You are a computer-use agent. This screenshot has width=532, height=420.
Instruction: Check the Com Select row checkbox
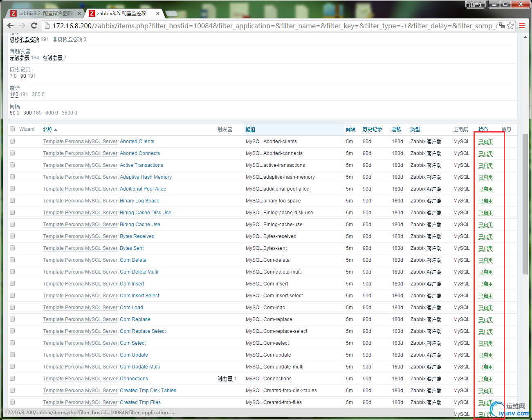[x=12, y=343]
